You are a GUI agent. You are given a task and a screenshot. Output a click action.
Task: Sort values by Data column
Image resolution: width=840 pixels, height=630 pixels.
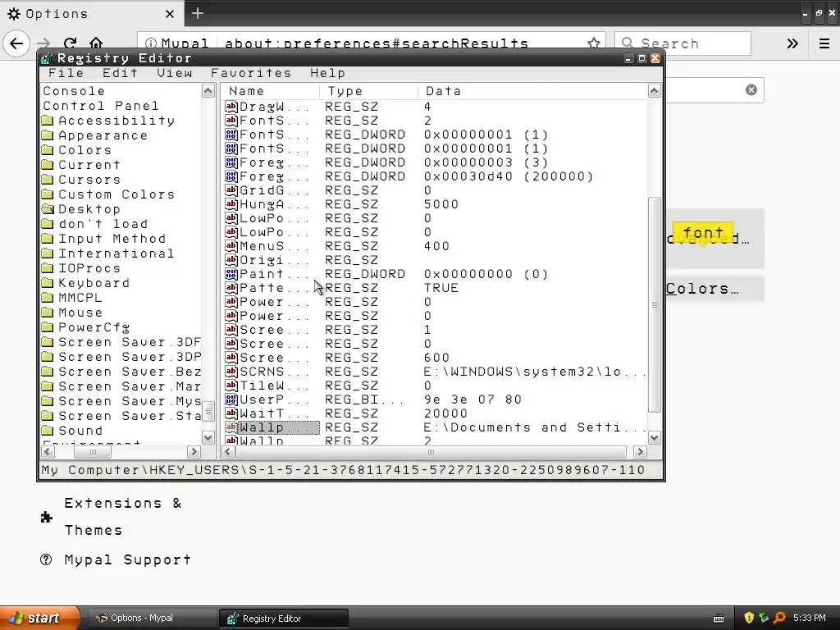(532, 91)
